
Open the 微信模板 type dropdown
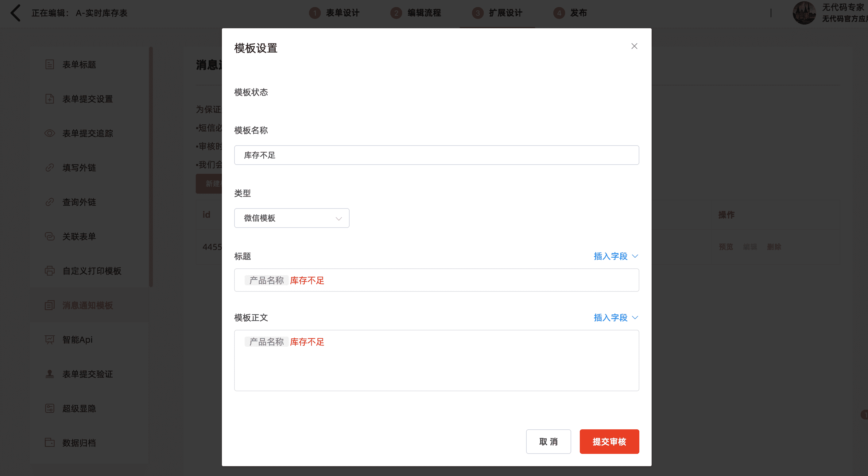292,218
